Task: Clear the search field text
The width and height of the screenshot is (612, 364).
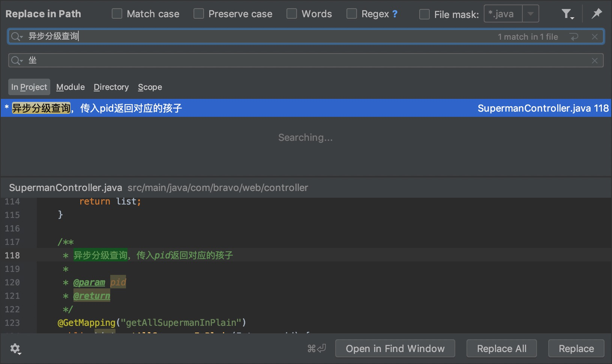Action: click(595, 37)
